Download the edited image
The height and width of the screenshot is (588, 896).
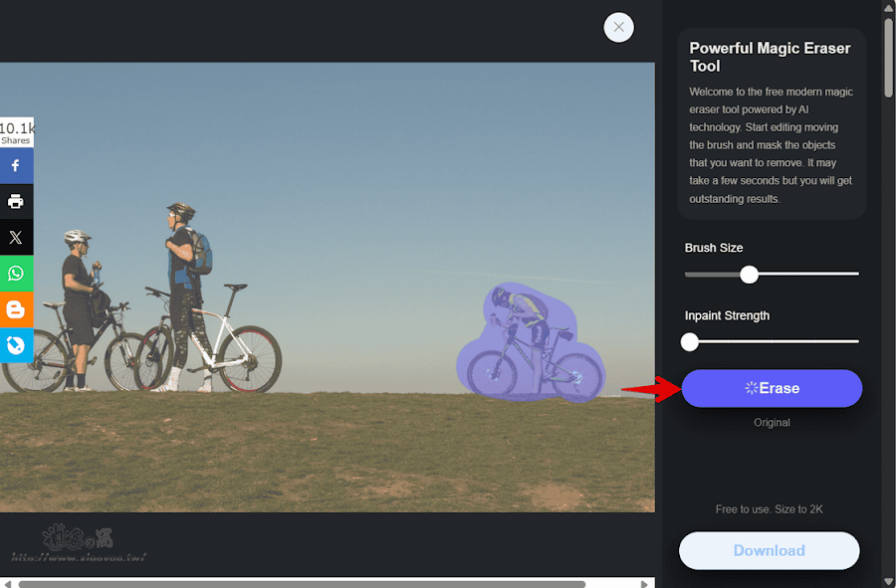(770, 551)
